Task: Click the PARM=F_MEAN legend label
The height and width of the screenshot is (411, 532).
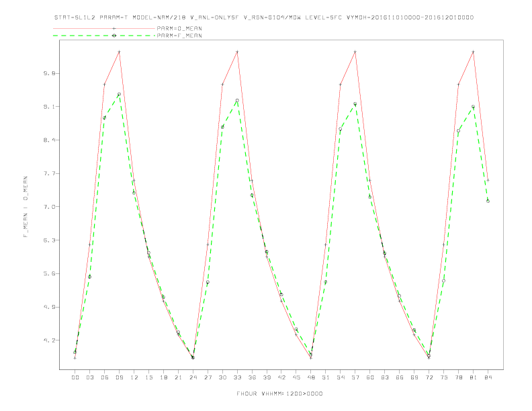Action: pos(179,36)
